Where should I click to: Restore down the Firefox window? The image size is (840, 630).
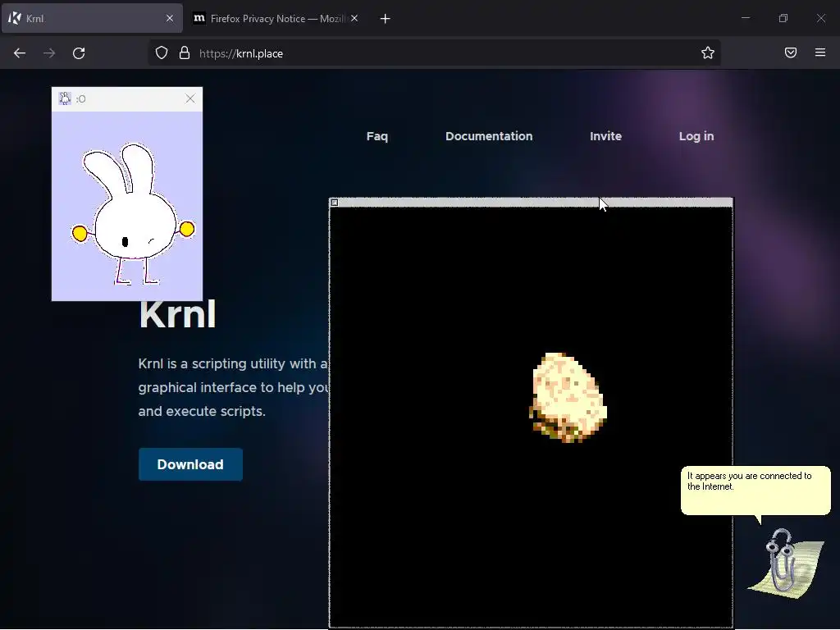(783, 18)
